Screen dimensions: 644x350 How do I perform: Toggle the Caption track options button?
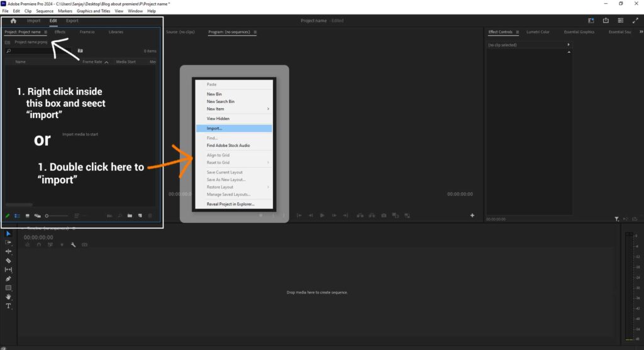pyautogui.click(x=85, y=244)
